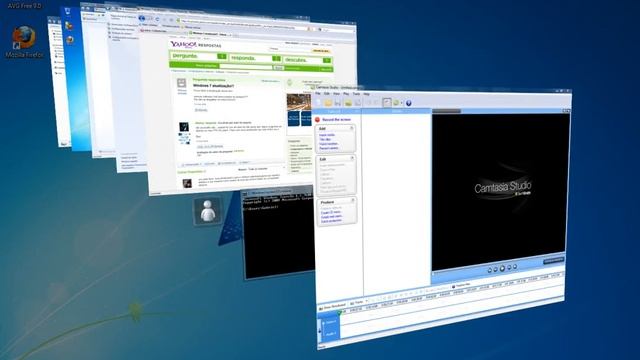Click Import media link under Add
Screen dimensions: 640x360
pyautogui.click(x=327, y=135)
